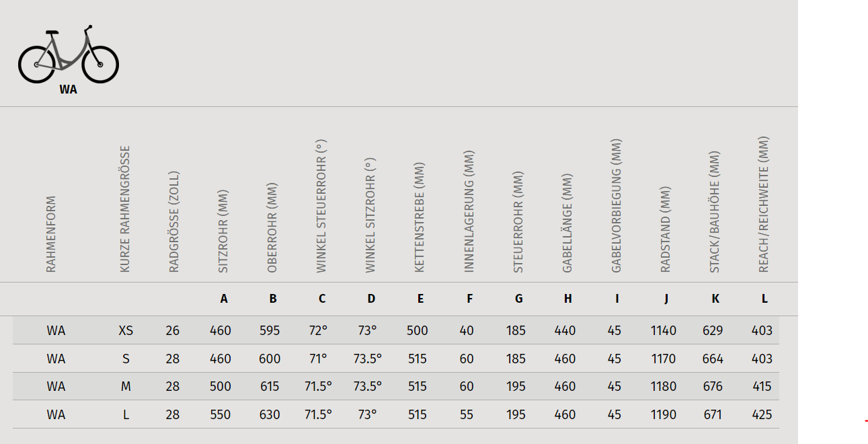Image resolution: width=868 pixels, height=444 pixels.
Task: Click column letter L
Action: point(764,299)
